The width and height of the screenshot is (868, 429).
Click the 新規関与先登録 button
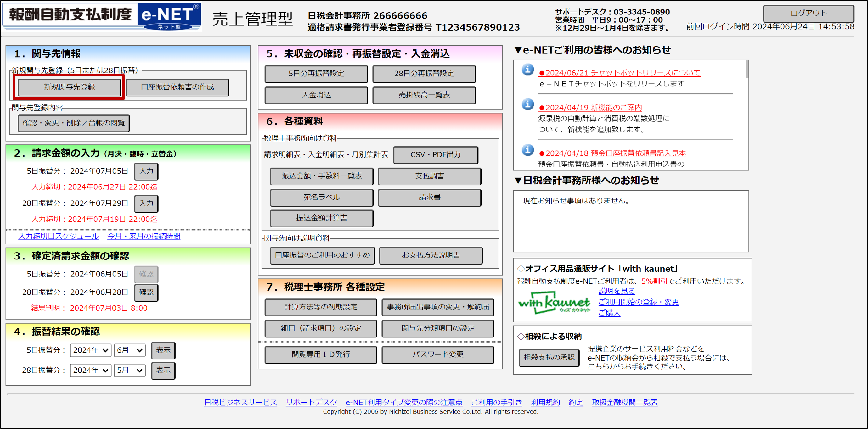[x=69, y=87]
